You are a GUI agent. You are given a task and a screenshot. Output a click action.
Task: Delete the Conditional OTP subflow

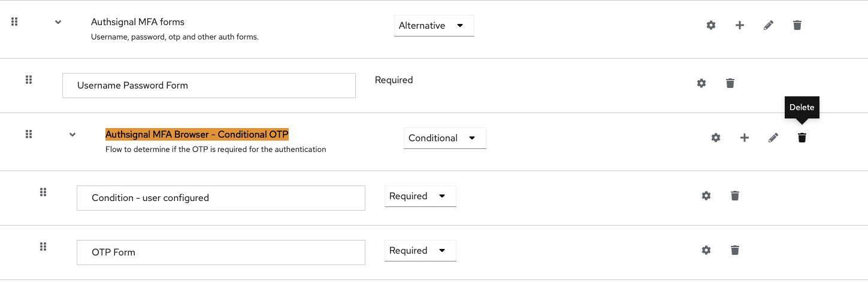click(802, 138)
